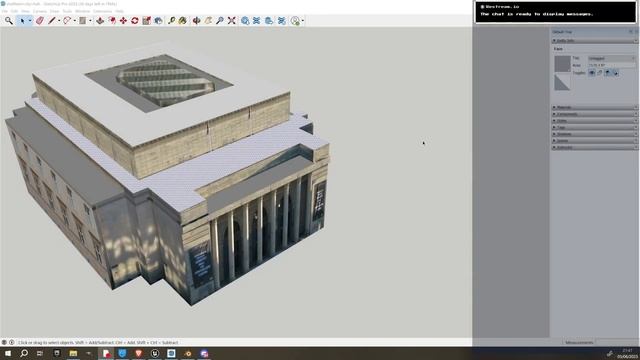Open Brave browser from taskbar
The height and width of the screenshot is (360, 640).
coord(138,353)
